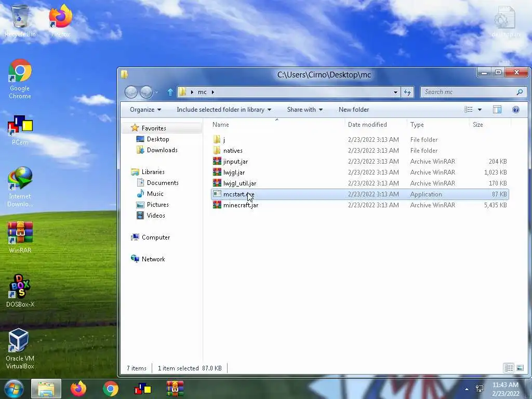
Task: Open the Recycle Bin desktop icon
Action: pos(20,21)
